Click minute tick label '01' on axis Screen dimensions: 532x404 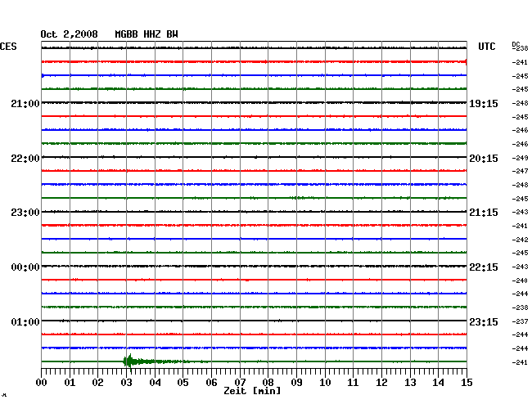(x=70, y=383)
